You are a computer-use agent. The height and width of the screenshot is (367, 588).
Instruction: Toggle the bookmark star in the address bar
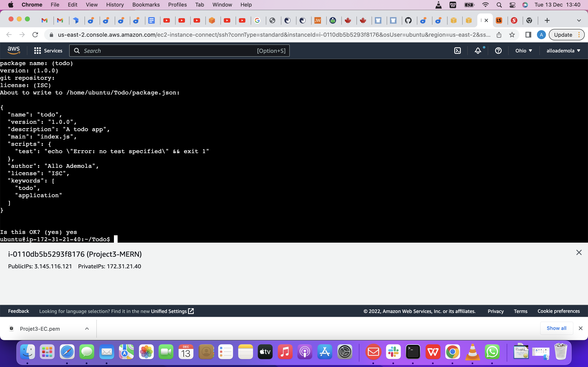pyautogui.click(x=512, y=35)
